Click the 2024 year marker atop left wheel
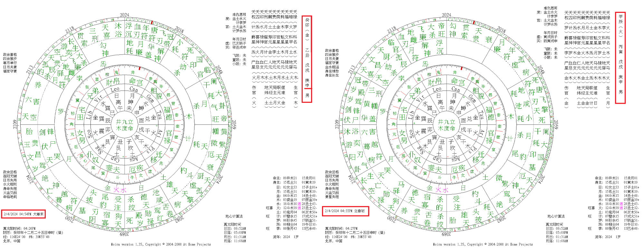This screenshot has height=249, width=644. (124, 15)
